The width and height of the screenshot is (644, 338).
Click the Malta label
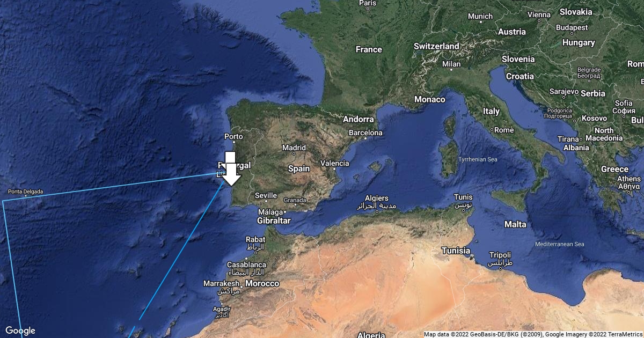(x=515, y=224)
